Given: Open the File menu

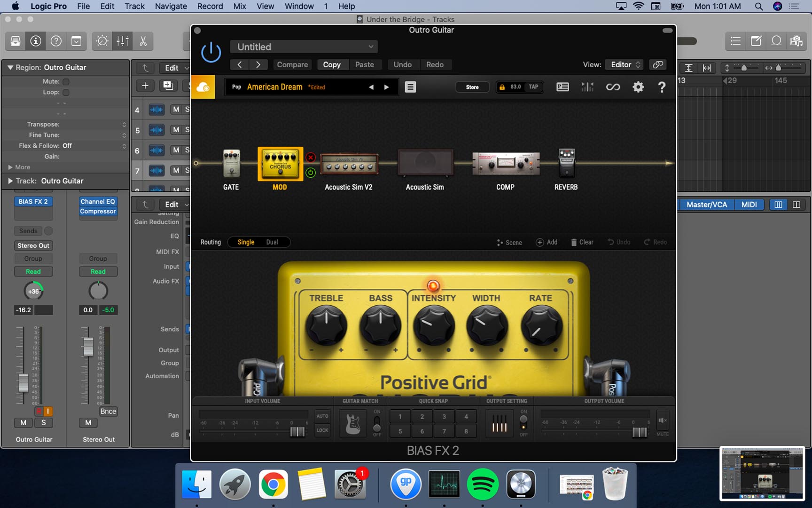Looking at the screenshot, I should [83, 6].
